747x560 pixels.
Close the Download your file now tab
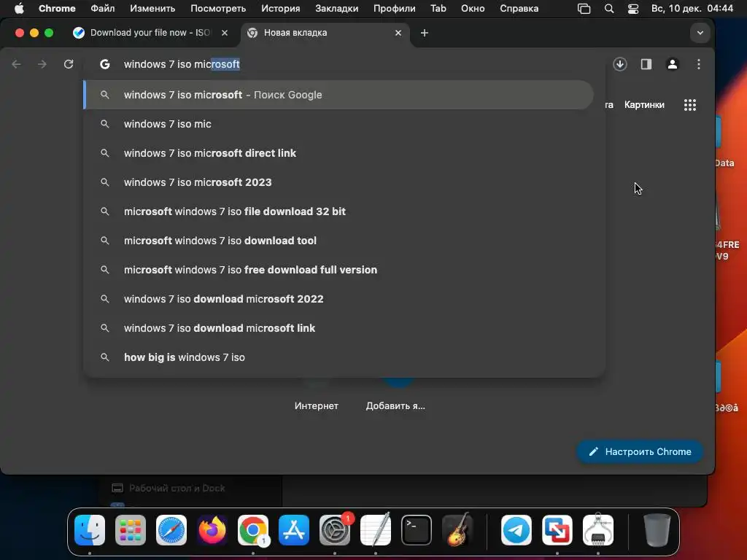point(225,33)
